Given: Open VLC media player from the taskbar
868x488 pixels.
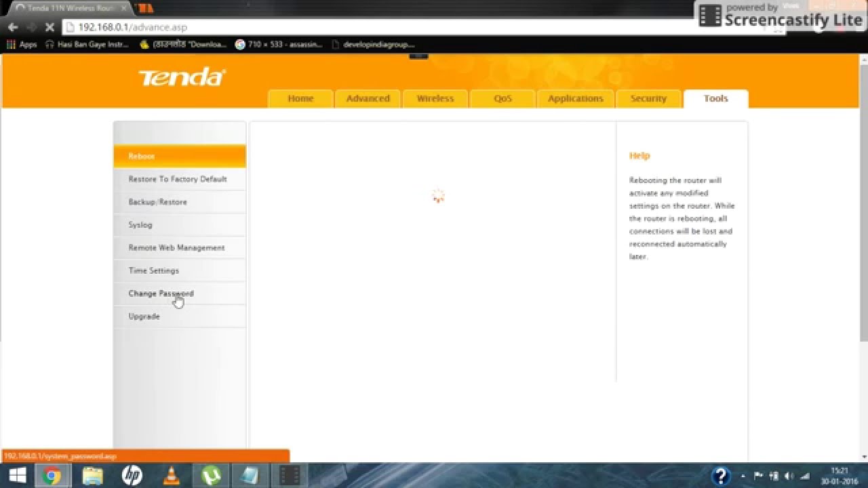Looking at the screenshot, I should pyautogui.click(x=172, y=476).
